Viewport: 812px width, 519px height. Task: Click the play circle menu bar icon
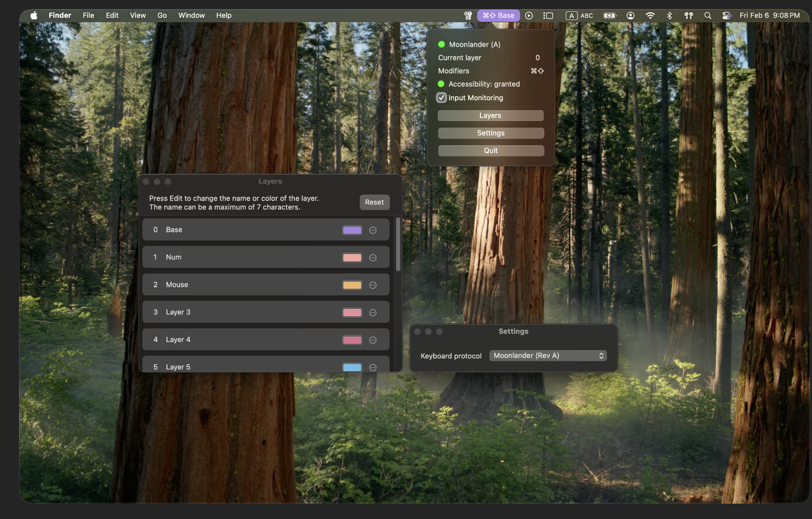(529, 15)
